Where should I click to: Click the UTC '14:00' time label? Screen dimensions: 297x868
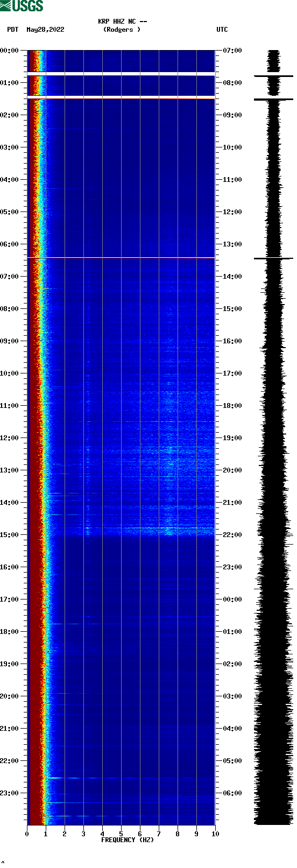tap(232, 277)
